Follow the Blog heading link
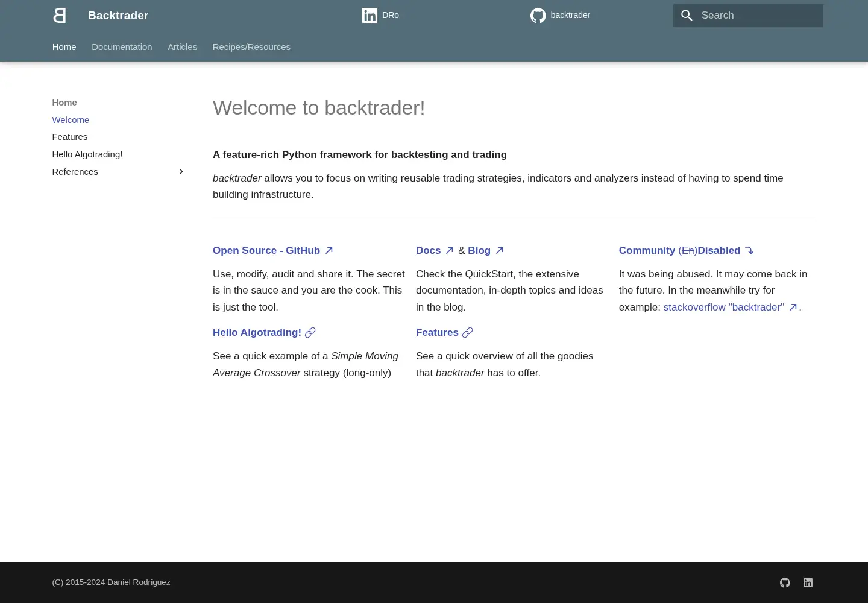This screenshot has height=603, width=868. (x=479, y=250)
